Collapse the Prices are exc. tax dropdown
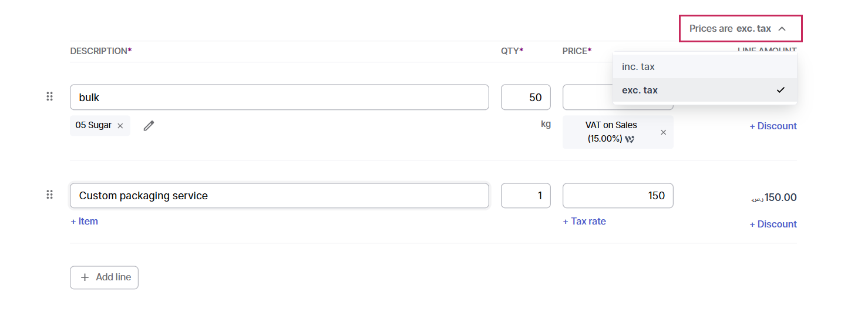This screenshot has height=325, width=868. coord(740,29)
